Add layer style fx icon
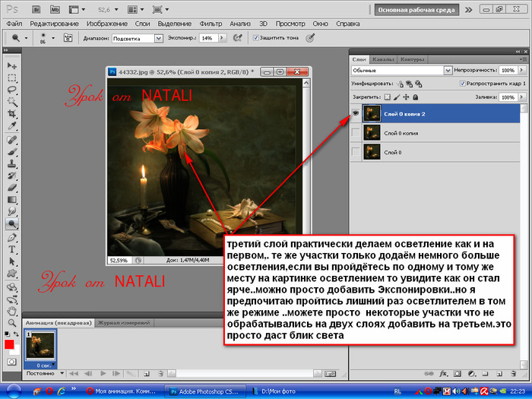Viewport: 532px width, 399px height. pos(443,374)
